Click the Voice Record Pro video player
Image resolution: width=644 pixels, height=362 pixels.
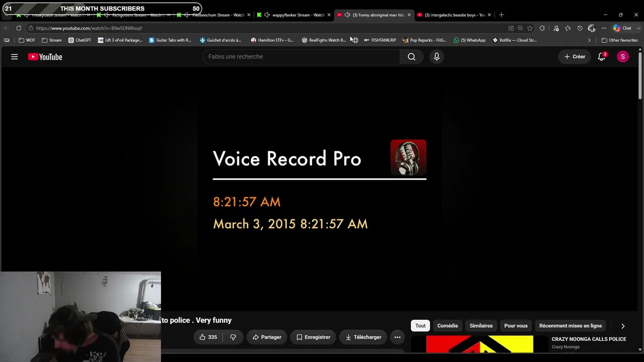tap(319, 189)
